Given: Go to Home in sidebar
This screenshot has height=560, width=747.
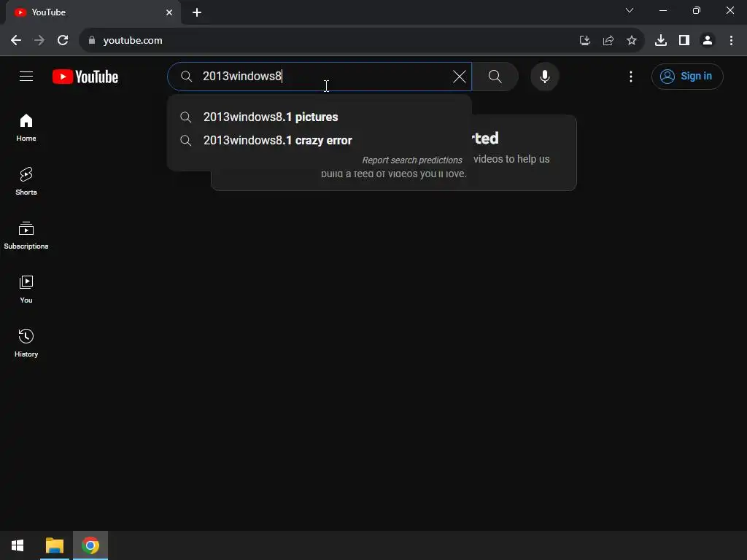Looking at the screenshot, I should click(26, 128).
